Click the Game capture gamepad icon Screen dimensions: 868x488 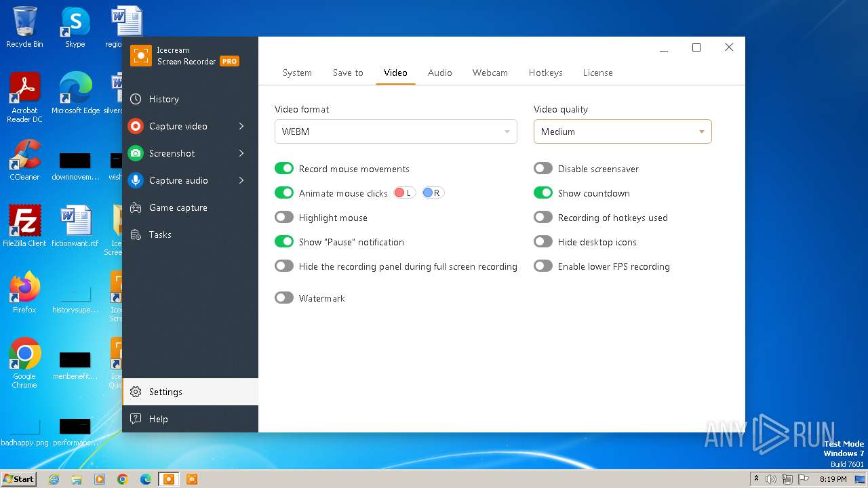point(136,207)
